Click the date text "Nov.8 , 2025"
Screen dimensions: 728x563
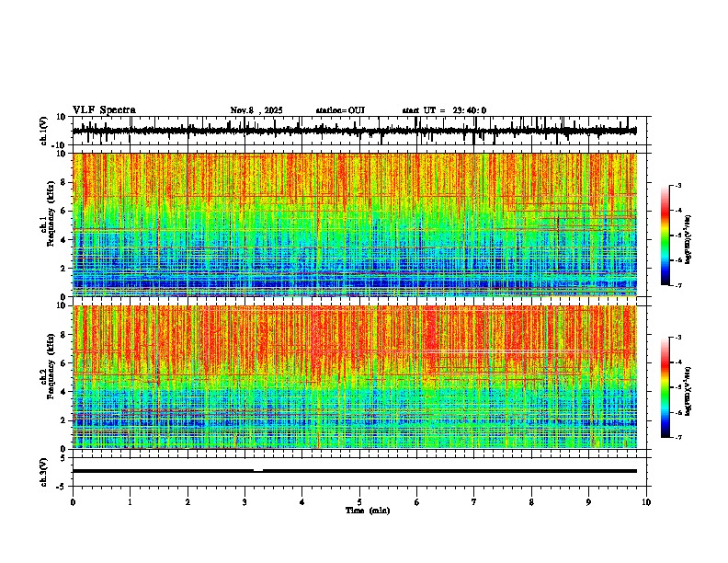(x=256, y=110)
